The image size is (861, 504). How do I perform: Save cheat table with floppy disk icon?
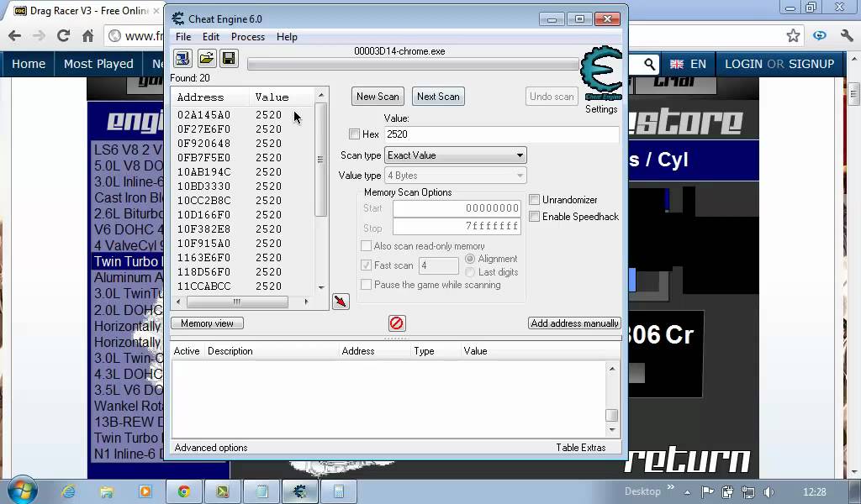point(230,58)
